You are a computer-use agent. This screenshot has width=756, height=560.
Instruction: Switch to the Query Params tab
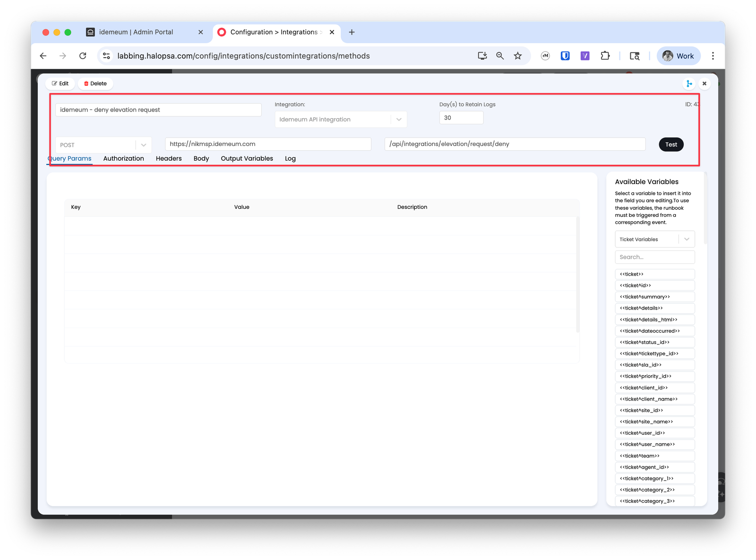coord(69,159)
